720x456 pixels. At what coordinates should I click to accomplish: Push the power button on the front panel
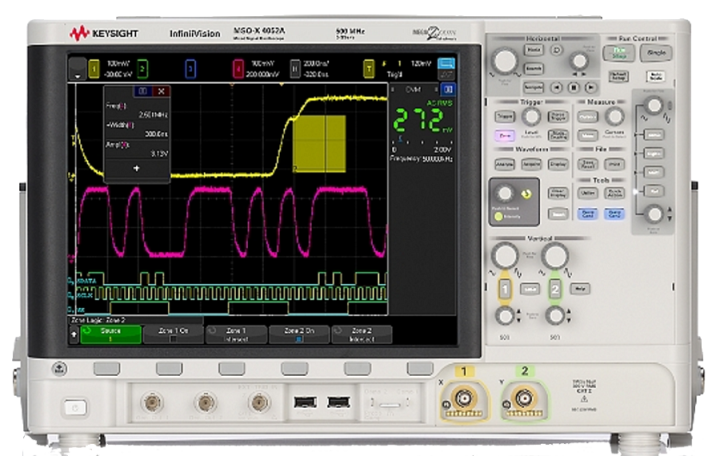(75, 407)
